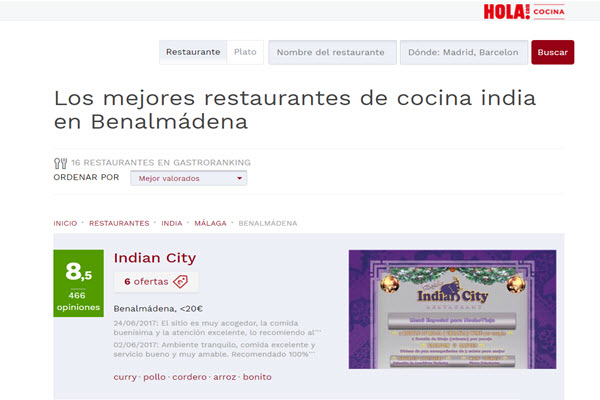Viewport: 600px width, 400px height.
Task: Click the bonito tag
Action: (x=257, y=377)
